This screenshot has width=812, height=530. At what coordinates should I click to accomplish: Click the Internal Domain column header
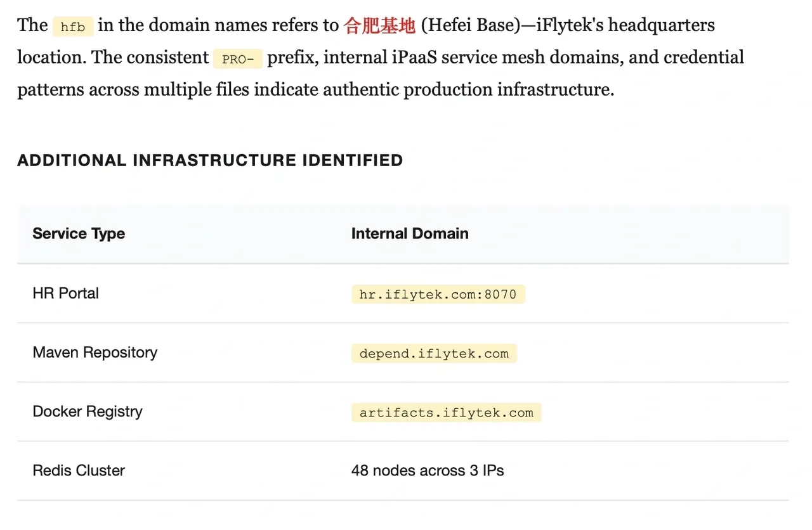tap(410, 233)
